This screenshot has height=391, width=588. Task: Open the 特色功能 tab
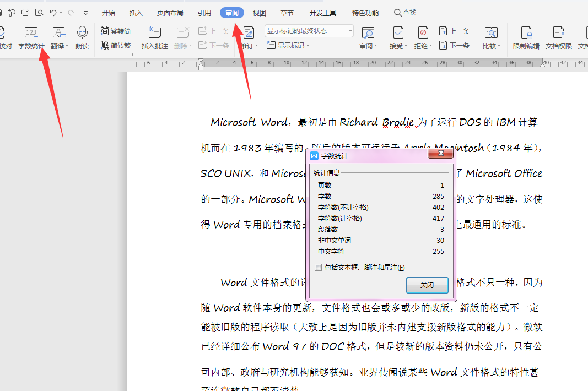point(365,13)
